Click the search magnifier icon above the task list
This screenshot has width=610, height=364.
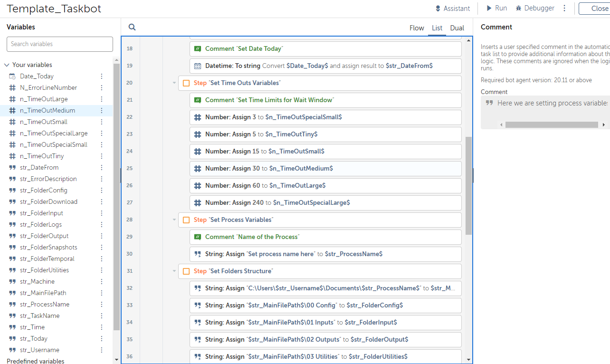(132, 28)
